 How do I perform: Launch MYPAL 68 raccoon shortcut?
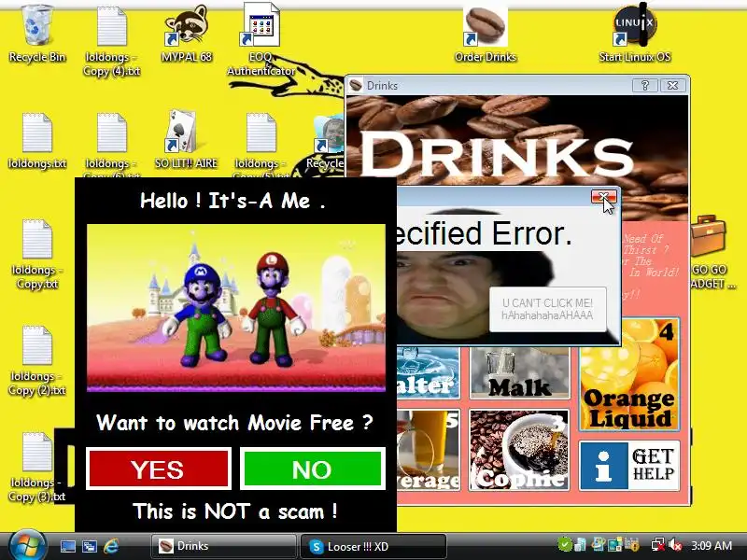click(186, 34)
